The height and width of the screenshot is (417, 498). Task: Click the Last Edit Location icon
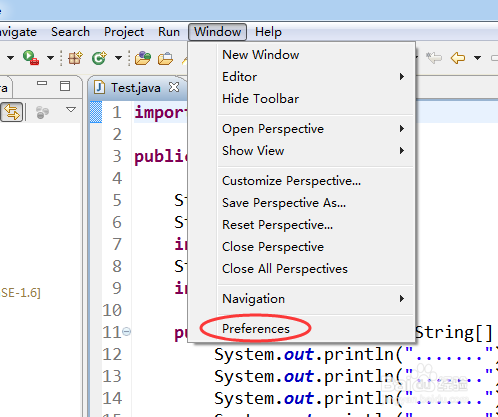pyautogui.click(x=434, y=58)
